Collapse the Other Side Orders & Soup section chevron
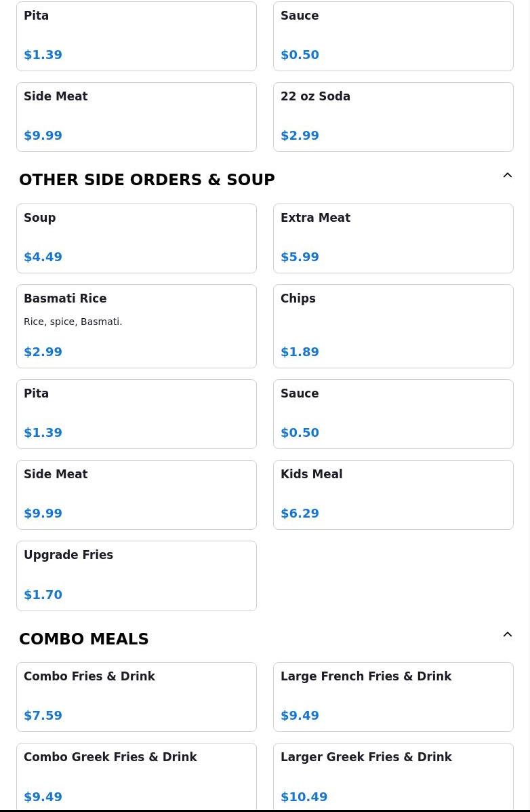This screenshot has height=812, width=530. (x=507, y=175)
